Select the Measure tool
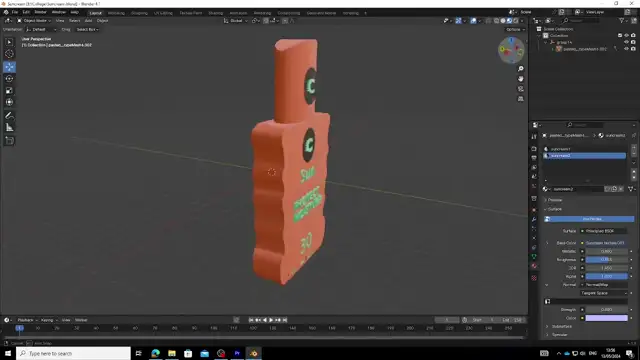Image resolution: width=640 pixels, height=360 pixels. (9, 128)
